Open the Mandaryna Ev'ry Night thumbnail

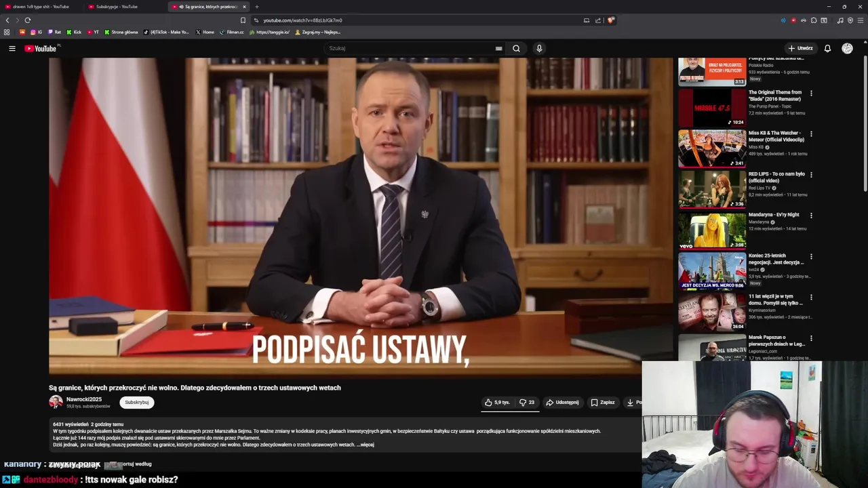point(712,230)
